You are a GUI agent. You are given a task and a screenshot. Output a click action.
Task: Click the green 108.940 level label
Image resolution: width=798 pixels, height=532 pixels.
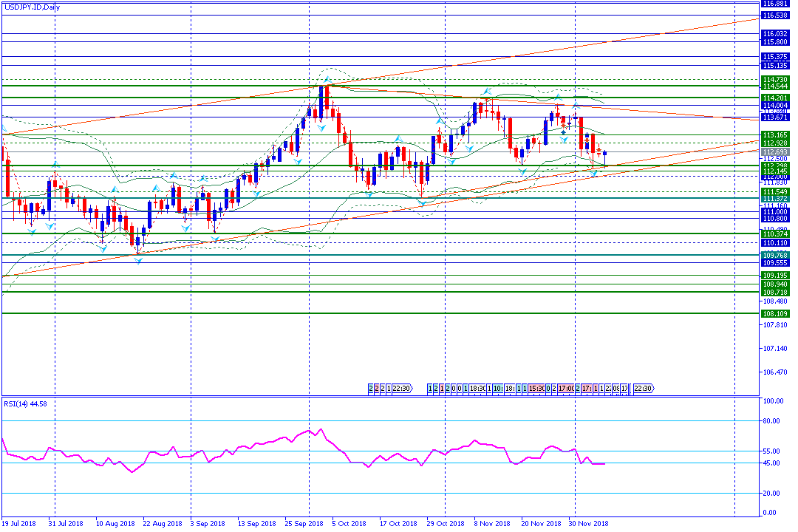tap(774, 284)
